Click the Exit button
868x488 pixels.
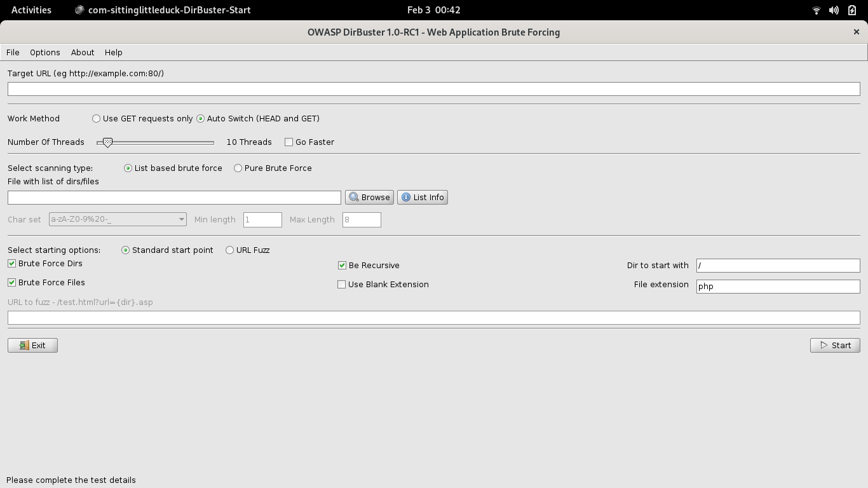click(x=32, y=346)
